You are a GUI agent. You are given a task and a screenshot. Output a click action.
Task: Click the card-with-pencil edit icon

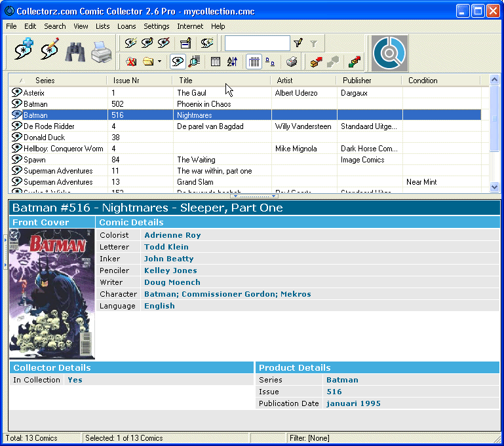point(185,43)
